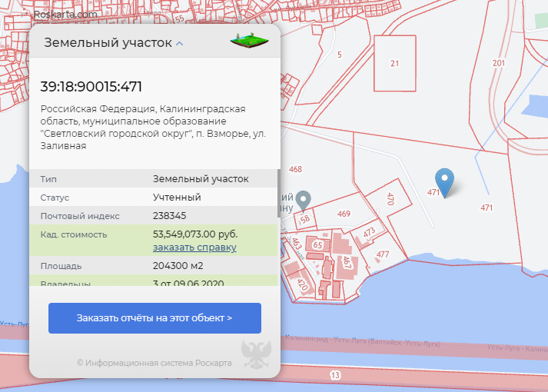Click the Площадь 204300 м2 row

click(154, 266)
